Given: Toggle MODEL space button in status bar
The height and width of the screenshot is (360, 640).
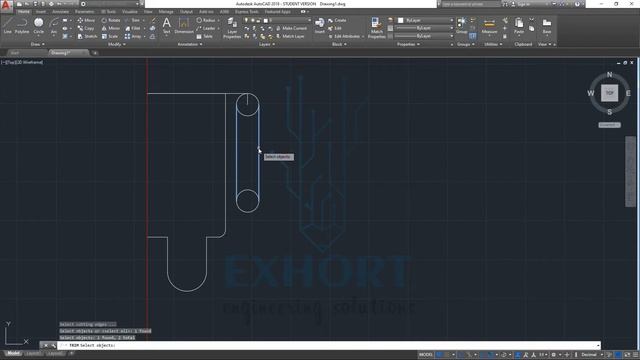Looking at the screenshot, I should [x=425, y=355].
